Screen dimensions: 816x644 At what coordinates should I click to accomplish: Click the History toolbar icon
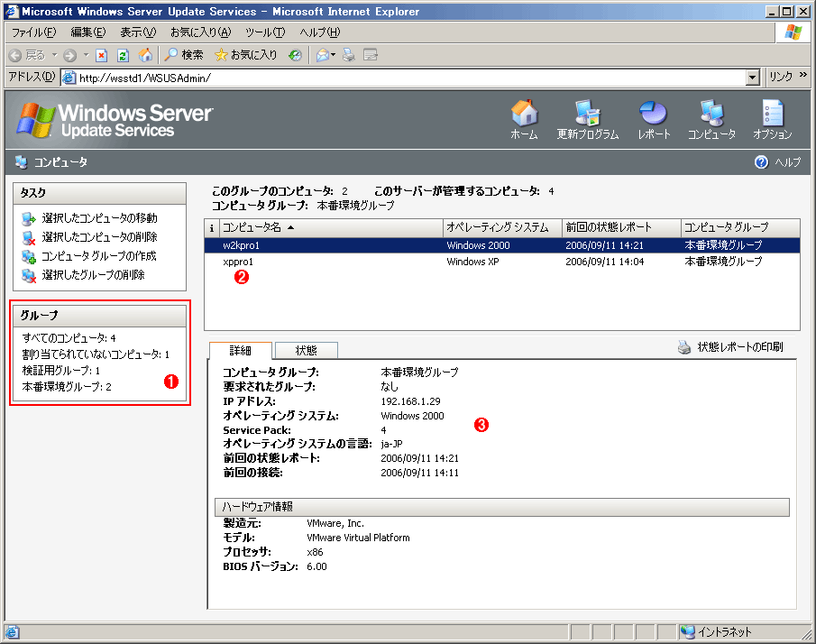[295, 55]
